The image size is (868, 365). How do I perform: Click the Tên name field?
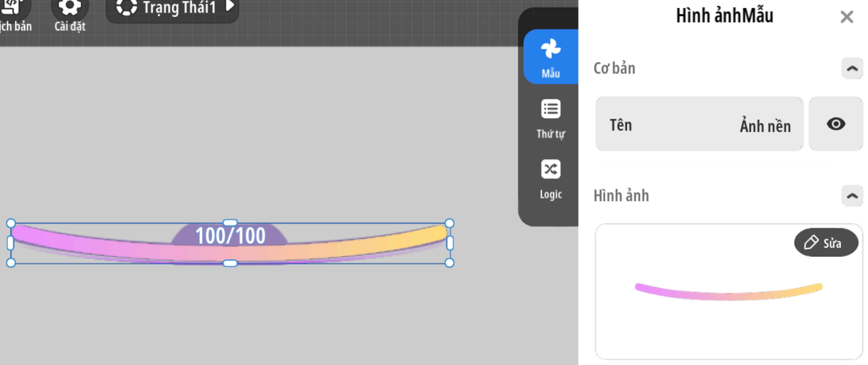pyautogui.click(x=699, y=124)
